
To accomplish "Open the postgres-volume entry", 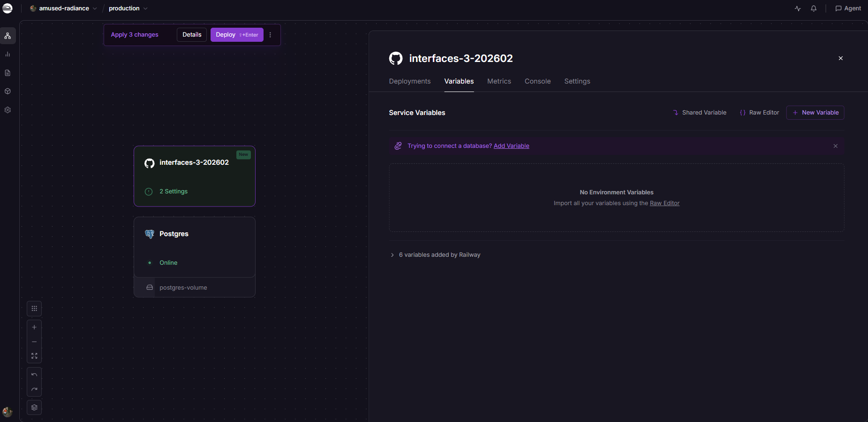I will tap(195, 287).
